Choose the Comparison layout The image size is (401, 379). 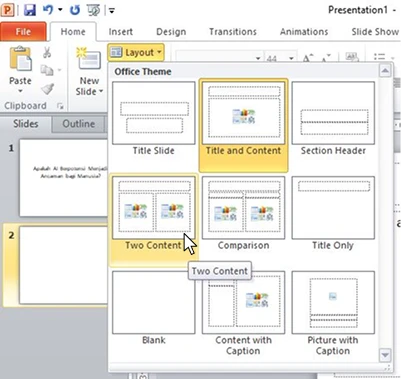(243, 213)
